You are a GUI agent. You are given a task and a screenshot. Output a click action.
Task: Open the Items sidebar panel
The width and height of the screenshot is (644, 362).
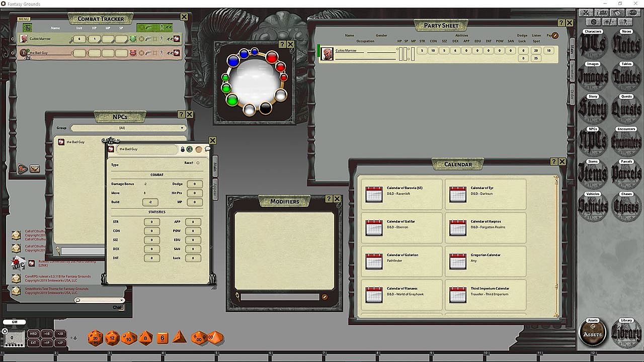coord(593,174)
